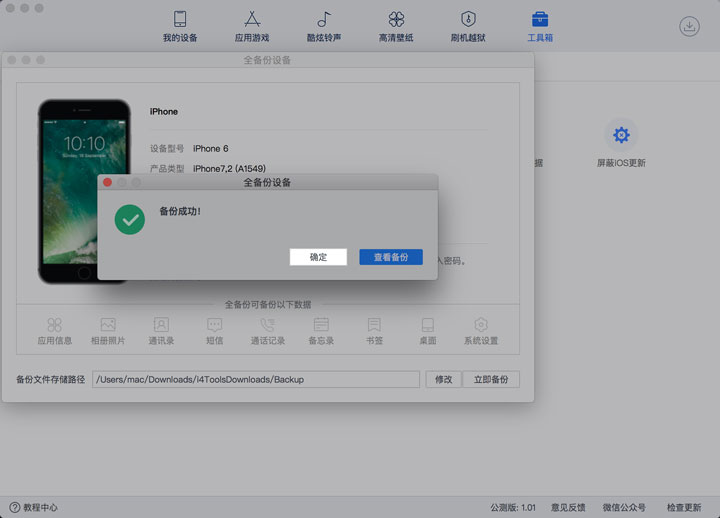Viewport: 720px width, 518px height.
Task: Click the 屏蔽iOS更新 gear icon
Action: [621, 135]
